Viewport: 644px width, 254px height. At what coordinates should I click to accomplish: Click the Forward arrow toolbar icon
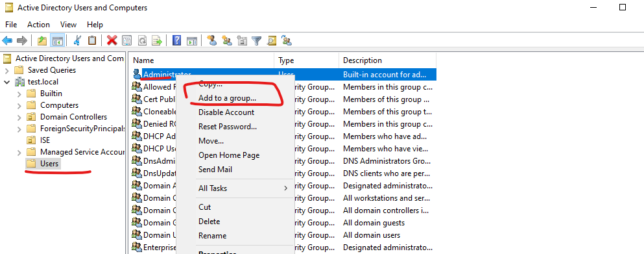coord(22,40)
